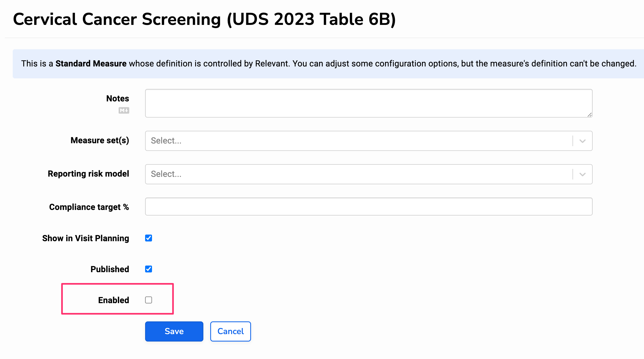Expand the Select... field for Measure set(s)

pyautogui.click(x=344, y=141)
